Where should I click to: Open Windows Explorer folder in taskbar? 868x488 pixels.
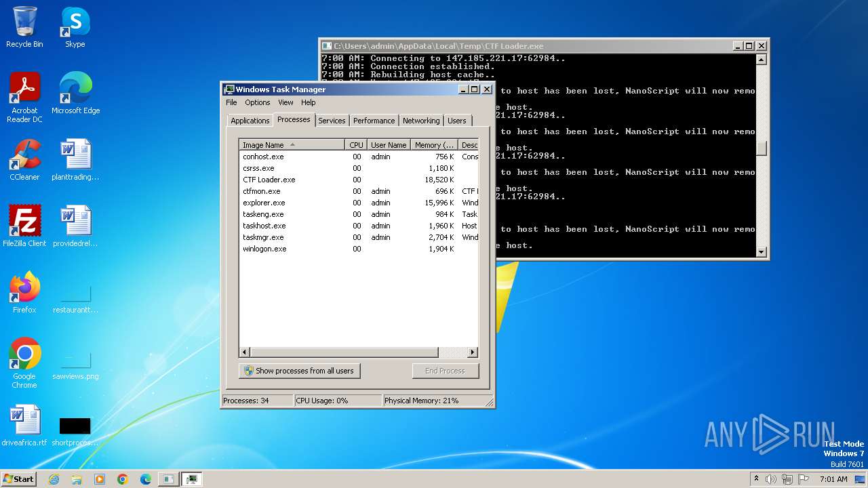(77, 479)
